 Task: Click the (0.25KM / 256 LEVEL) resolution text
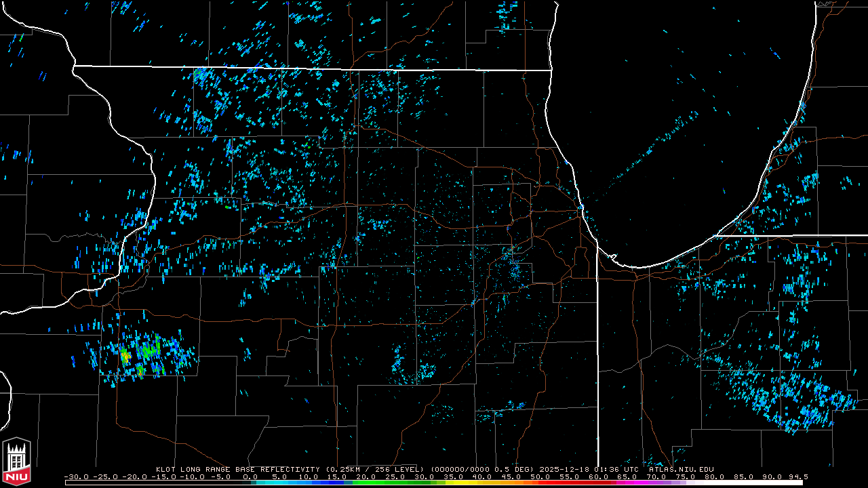374,469
